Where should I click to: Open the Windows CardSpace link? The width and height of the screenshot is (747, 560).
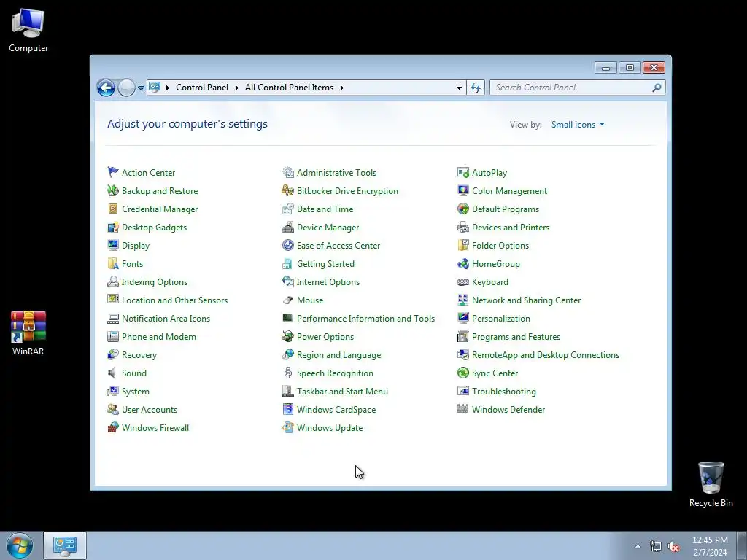(336, 410)
